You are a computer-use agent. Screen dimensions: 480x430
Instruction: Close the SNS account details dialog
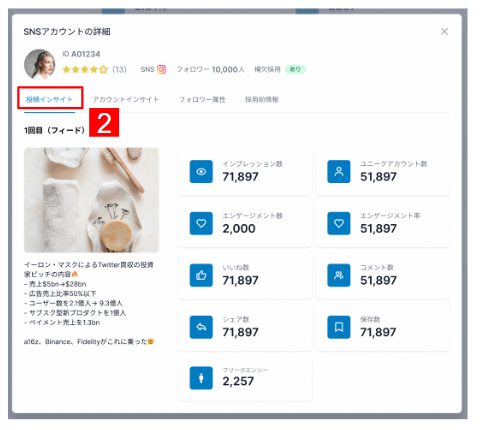click(444, 31)
